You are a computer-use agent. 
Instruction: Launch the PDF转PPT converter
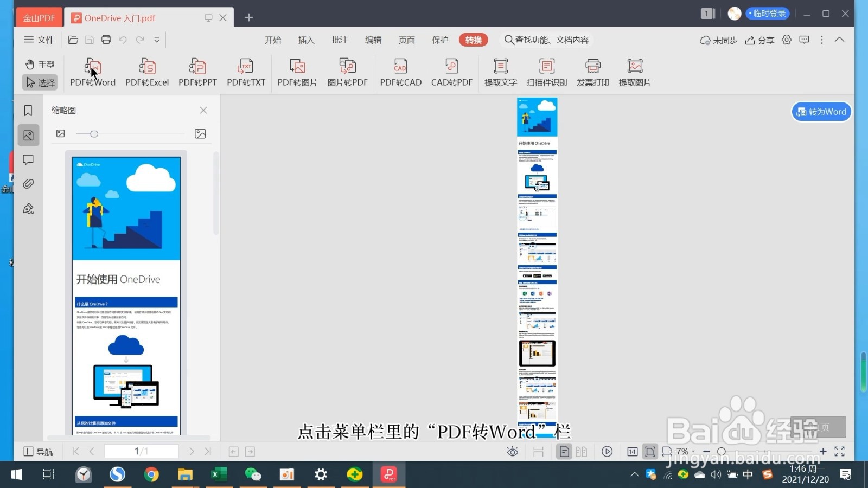[197, 73]
